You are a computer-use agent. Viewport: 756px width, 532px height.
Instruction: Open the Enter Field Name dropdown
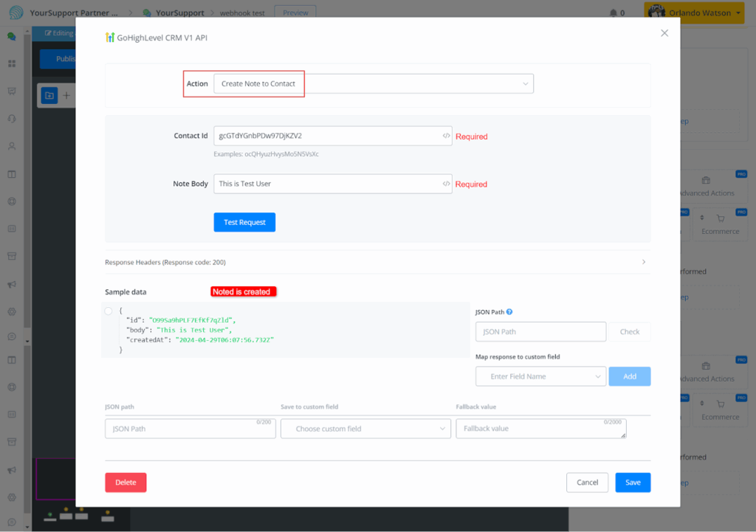coord(540,376)
